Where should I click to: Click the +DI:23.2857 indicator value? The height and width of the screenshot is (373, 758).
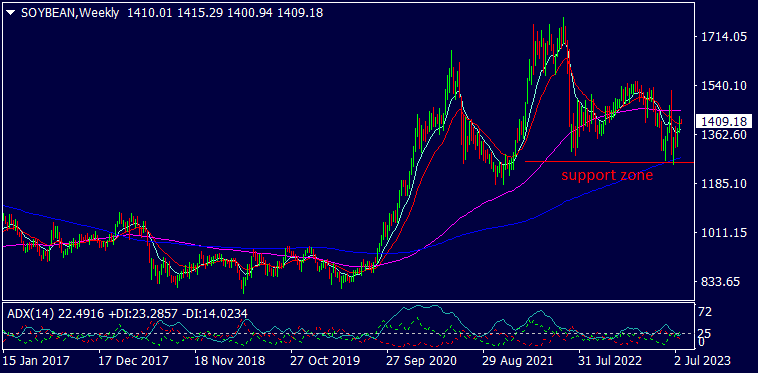tap(143, 314)
